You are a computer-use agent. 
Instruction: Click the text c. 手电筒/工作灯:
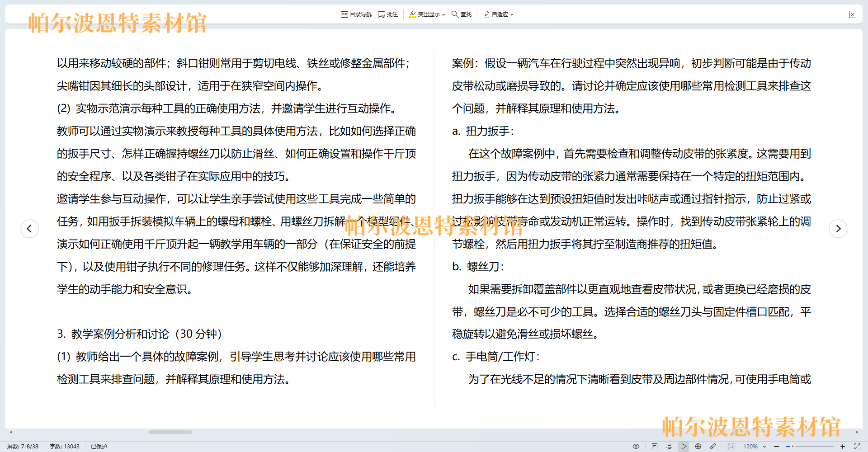click(496, 357)
